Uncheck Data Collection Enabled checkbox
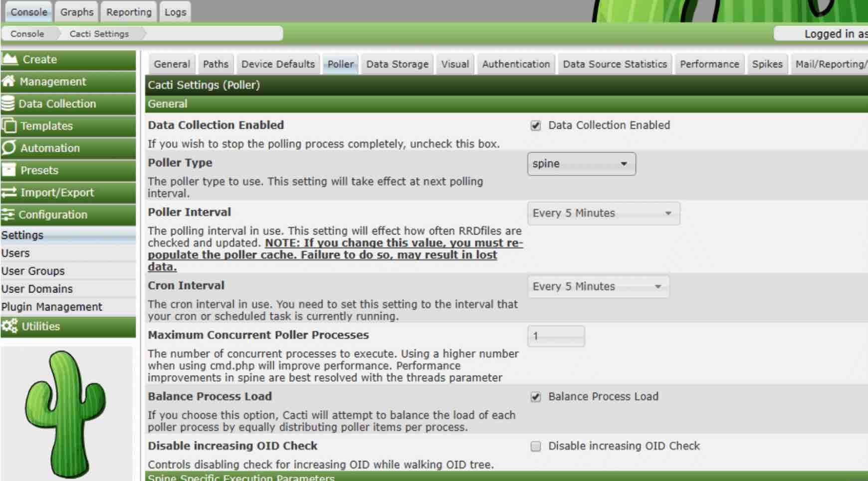 pyautogui.click(x=536, y=126)
